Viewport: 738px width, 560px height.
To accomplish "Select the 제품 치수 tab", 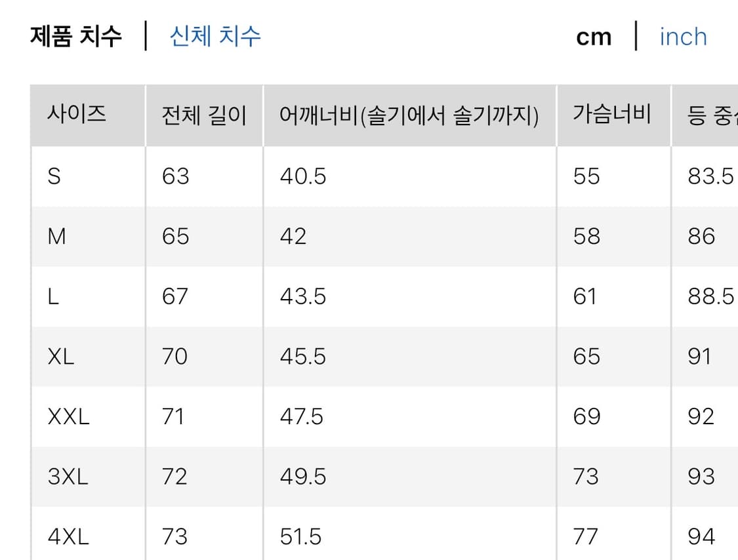I will 76,35.
